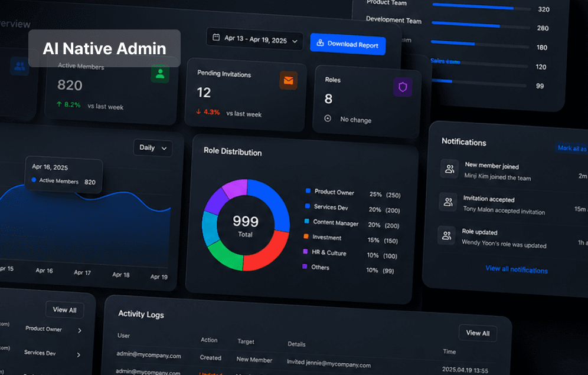Open View all notifications link

tap(517, 269)
